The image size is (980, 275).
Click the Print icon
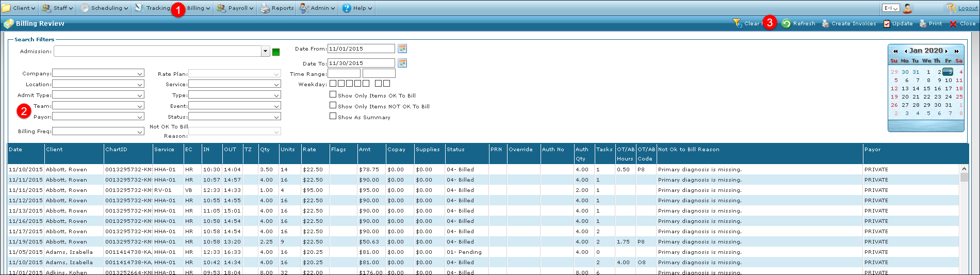(923, 24)
